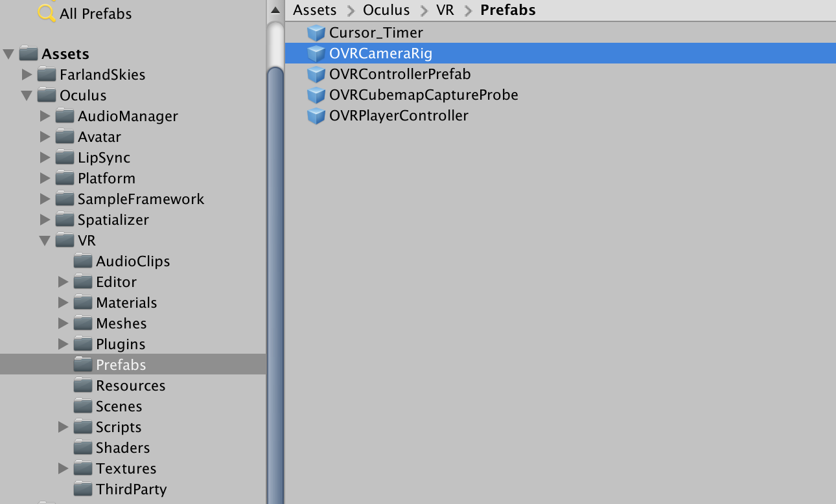Go to Assets in breadcrumb path
836x504 pixels.
click(315, 10)
